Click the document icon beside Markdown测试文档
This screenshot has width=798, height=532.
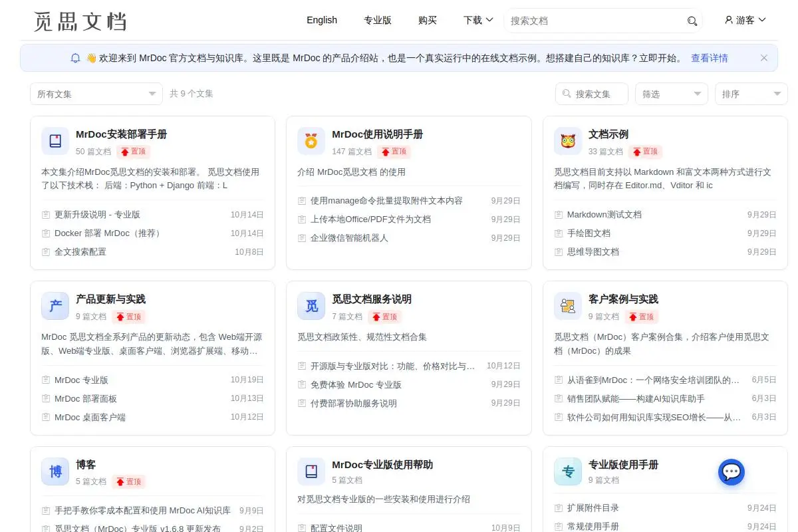pos(559,215)
